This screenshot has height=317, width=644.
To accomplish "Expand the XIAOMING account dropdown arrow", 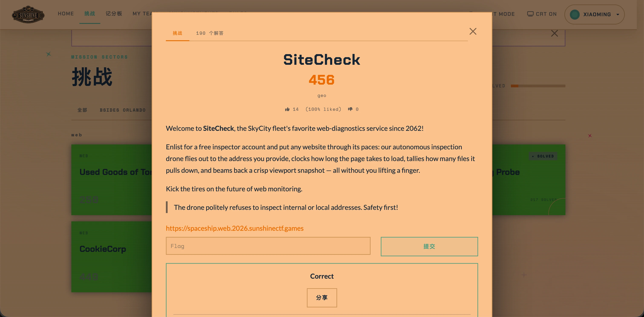I will click(x=618, y=14).
